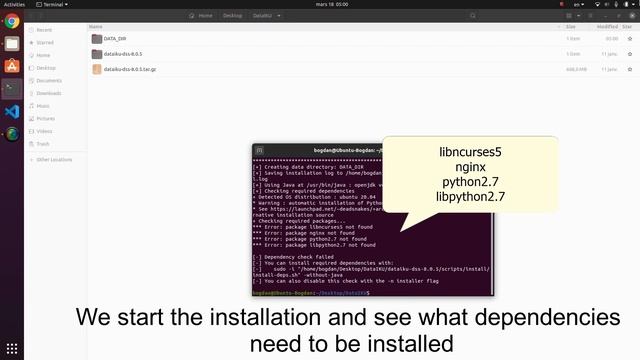Click the red indicator icon in top bar
This screenshot has height=360, width=640.
[562, 4]
